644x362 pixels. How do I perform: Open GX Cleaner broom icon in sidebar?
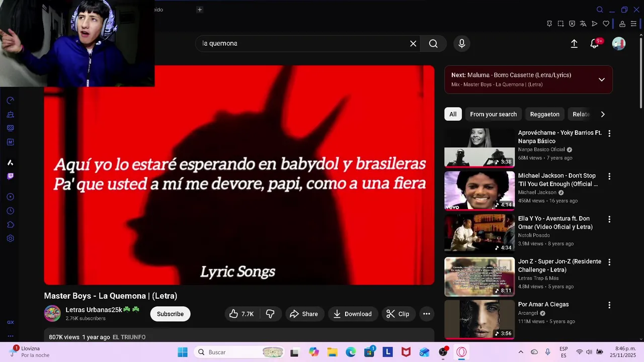coord(10,115)
